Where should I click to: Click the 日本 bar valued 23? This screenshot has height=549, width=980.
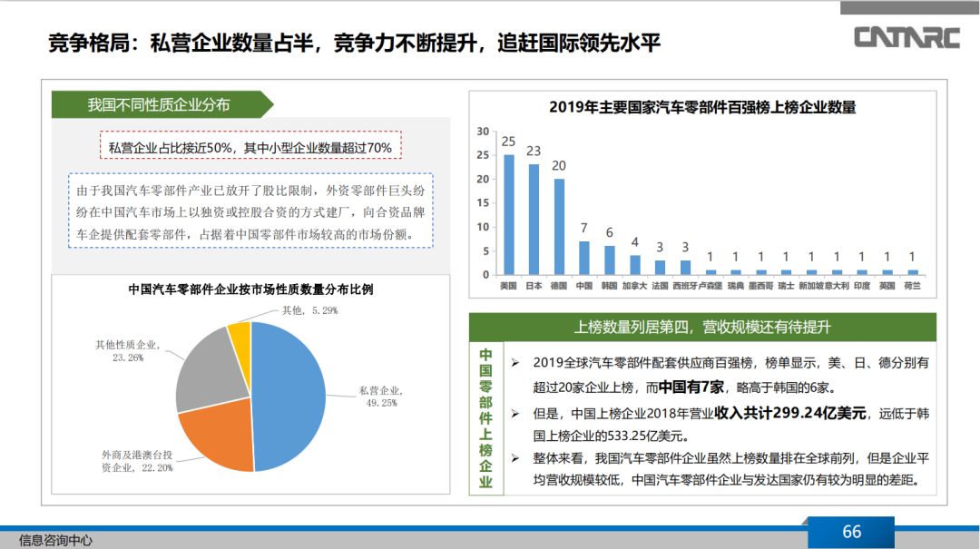coord(534,220)
